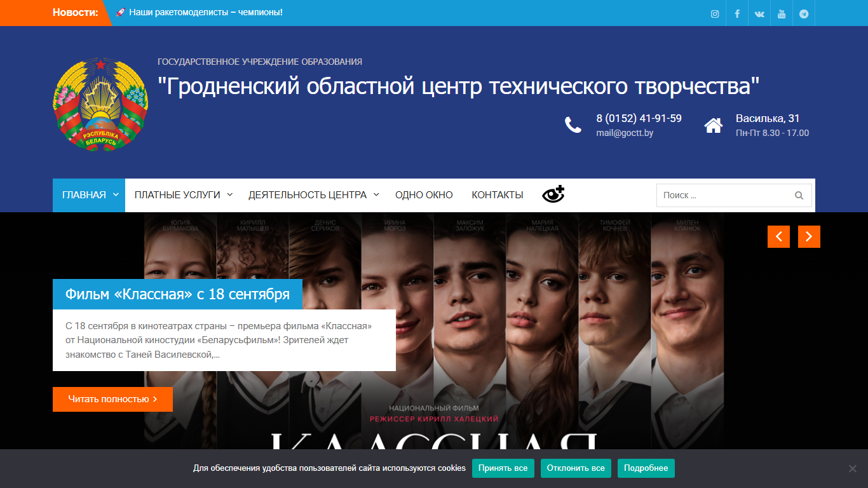Click the search magnifier icon
Viewport: 868px width, 488px height.
799,196
